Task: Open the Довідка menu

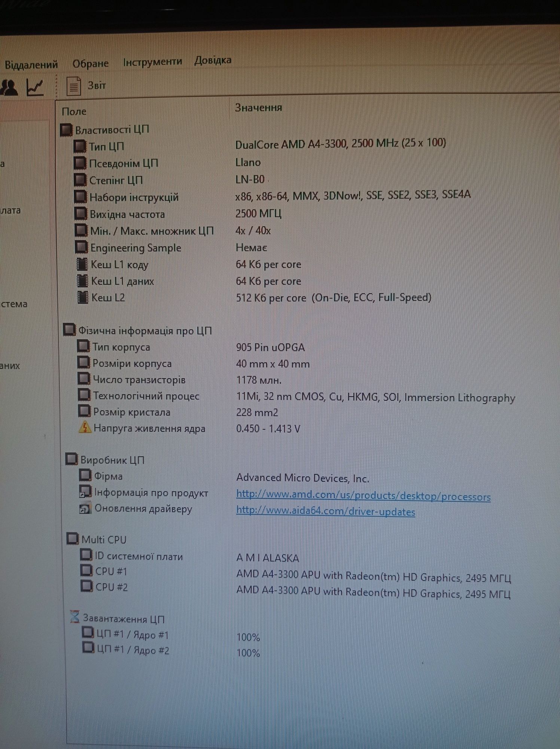Action: pos(213,60)
